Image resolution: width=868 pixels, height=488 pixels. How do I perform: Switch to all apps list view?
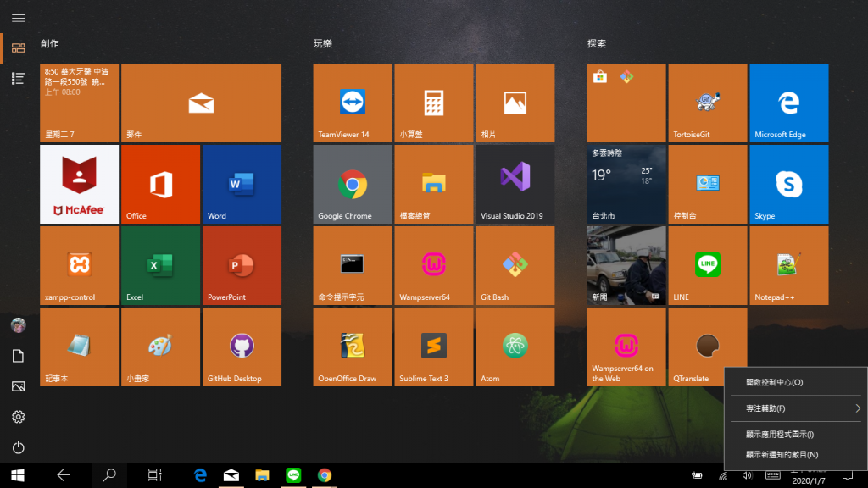click(x=19, y=79)
